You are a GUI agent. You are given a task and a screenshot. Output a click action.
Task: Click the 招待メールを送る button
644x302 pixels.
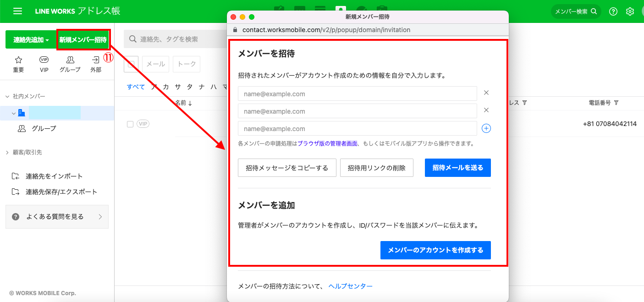[457, 167]
